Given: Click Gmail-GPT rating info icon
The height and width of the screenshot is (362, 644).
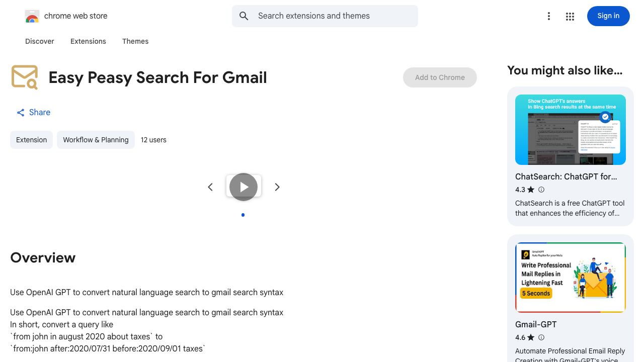Looking at the screenshot, I should point(541,337).
